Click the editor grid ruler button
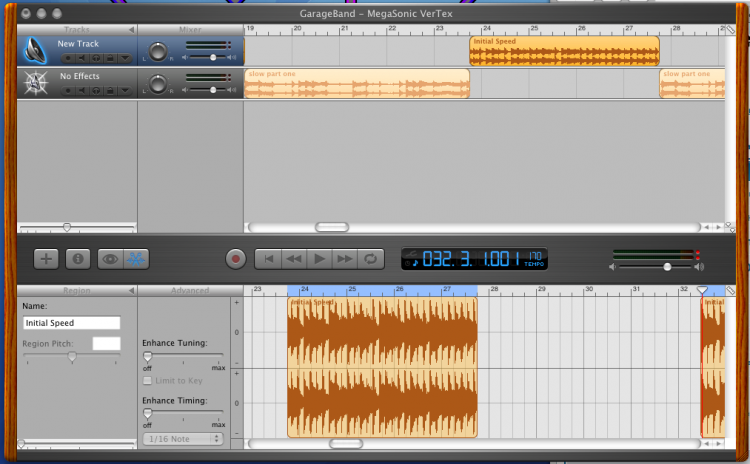The image size is (750, 464). tap(730, 290)
